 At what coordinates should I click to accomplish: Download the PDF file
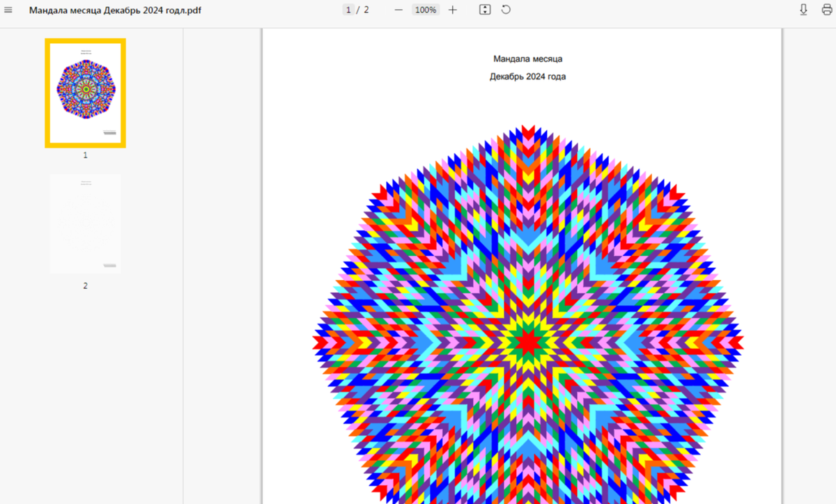point(803,10)
